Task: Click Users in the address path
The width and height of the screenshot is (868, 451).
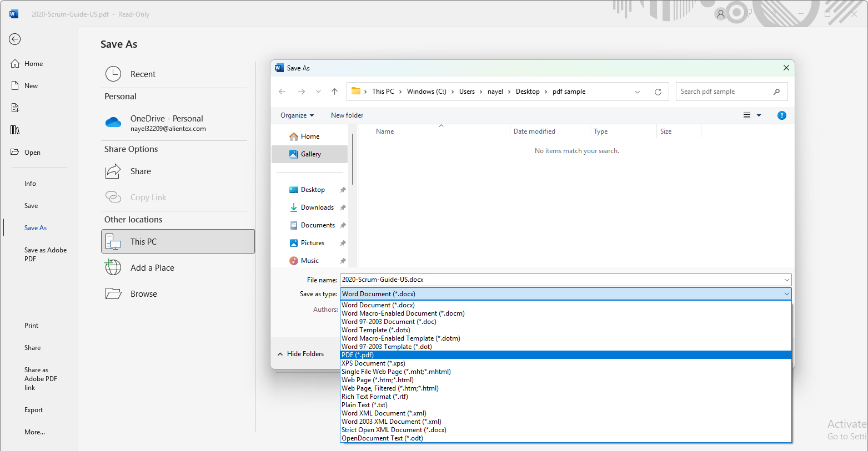Action: (467, 92)
